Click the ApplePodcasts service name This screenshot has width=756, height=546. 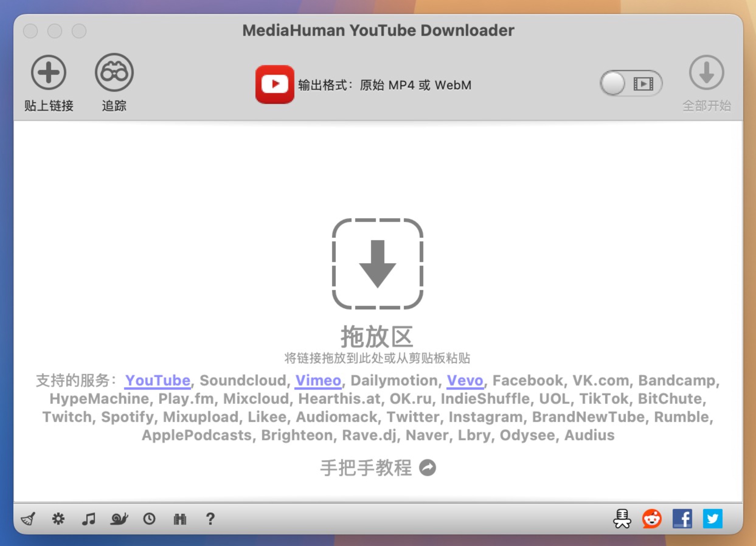tap(197, 435)
